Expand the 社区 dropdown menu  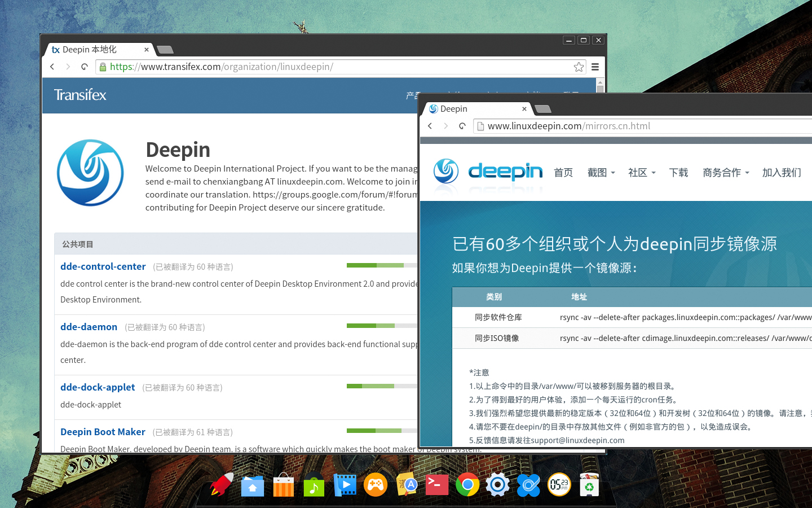tap(642, 172)
